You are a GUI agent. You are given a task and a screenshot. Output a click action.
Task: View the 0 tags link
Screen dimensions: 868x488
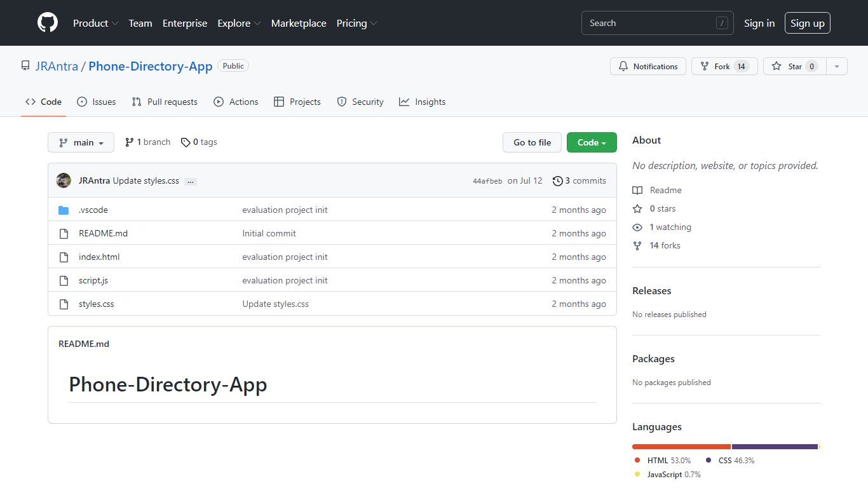point(199,142)
